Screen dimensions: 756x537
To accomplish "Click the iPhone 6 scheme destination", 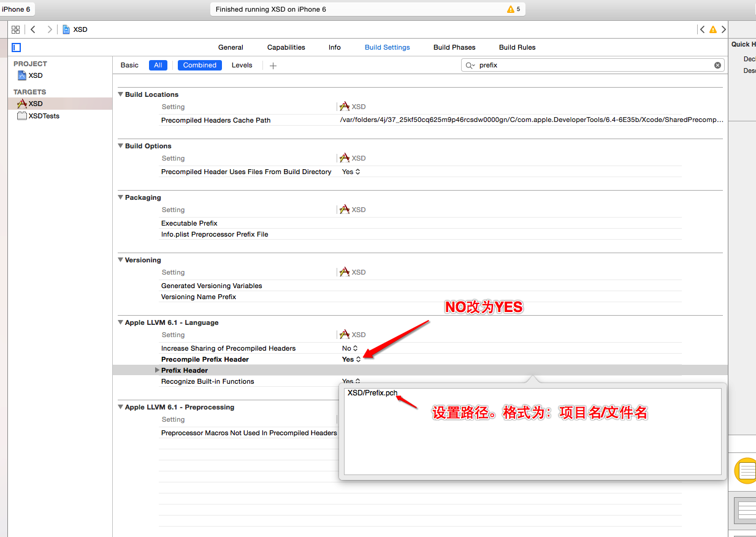I will (17, 9).
